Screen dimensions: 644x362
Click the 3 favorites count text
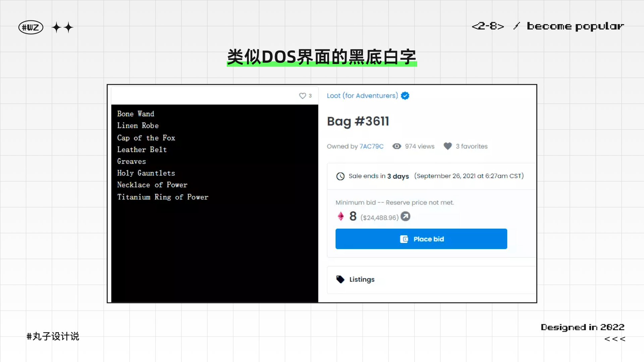(x=471, y=146)
